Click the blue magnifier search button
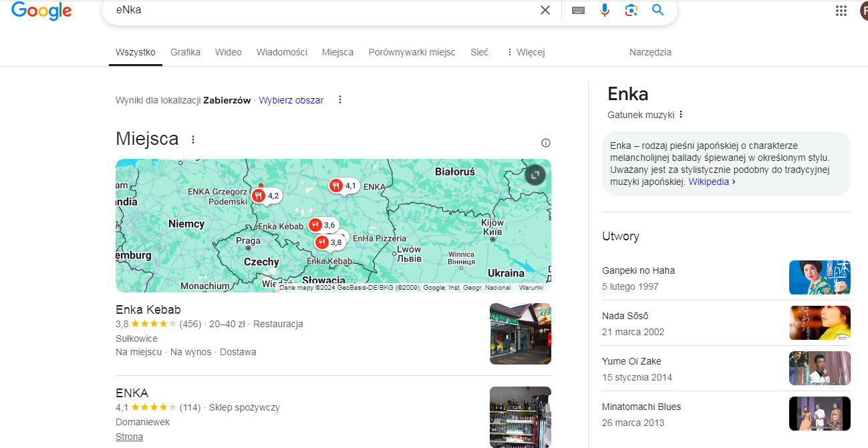The image size is (868, 448). pos(658,10)
